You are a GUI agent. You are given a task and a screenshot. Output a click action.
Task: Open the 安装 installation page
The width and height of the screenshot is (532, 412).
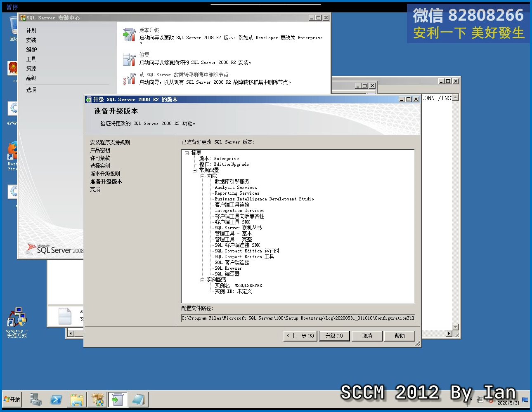31,40
